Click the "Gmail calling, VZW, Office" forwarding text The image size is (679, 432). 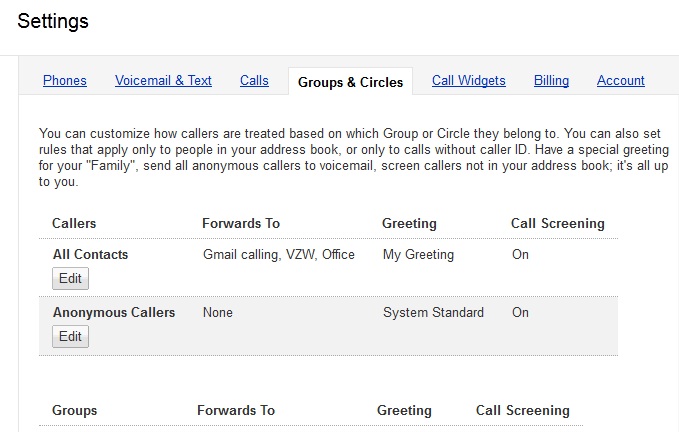278,255
